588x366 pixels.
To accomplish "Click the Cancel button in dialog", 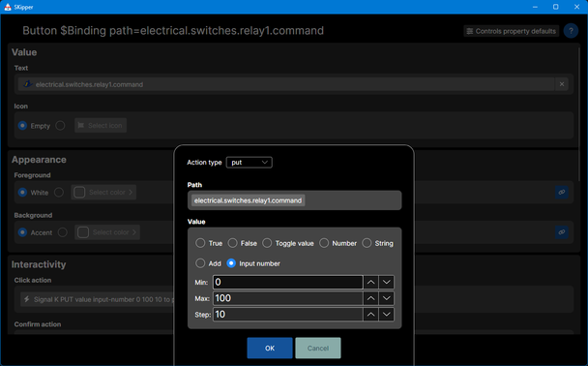I will tap(318, 348).
